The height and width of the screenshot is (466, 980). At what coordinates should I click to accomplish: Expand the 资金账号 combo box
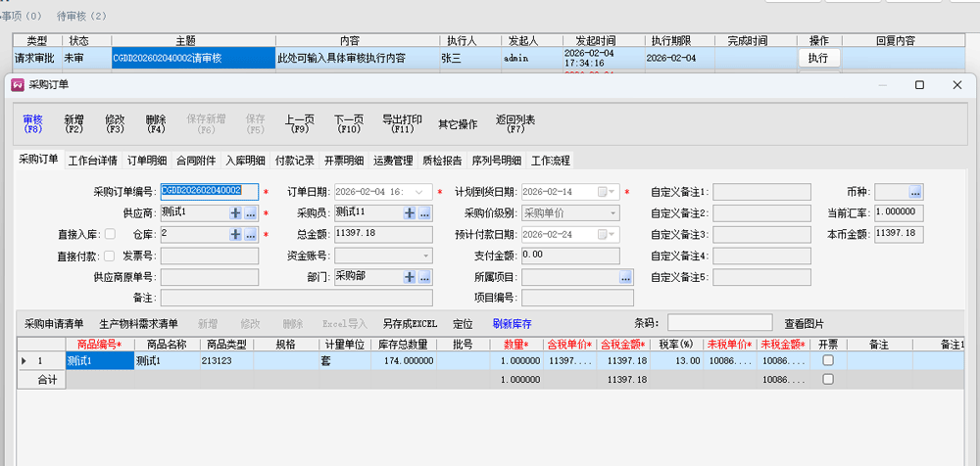(425, 256)
